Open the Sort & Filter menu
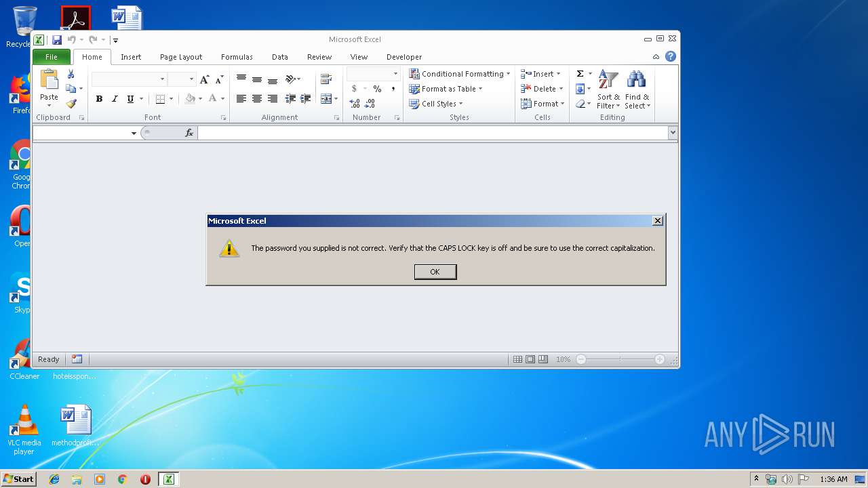The width and height of the screenshot is (868, 488). (608, 89)
